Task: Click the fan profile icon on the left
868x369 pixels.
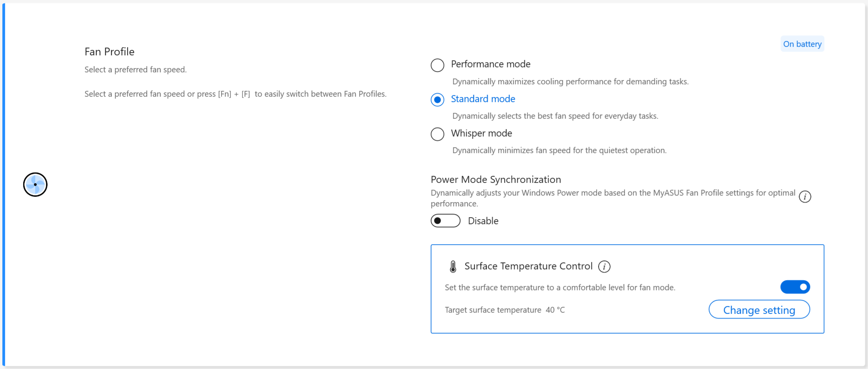Action: tap(35, 185)
